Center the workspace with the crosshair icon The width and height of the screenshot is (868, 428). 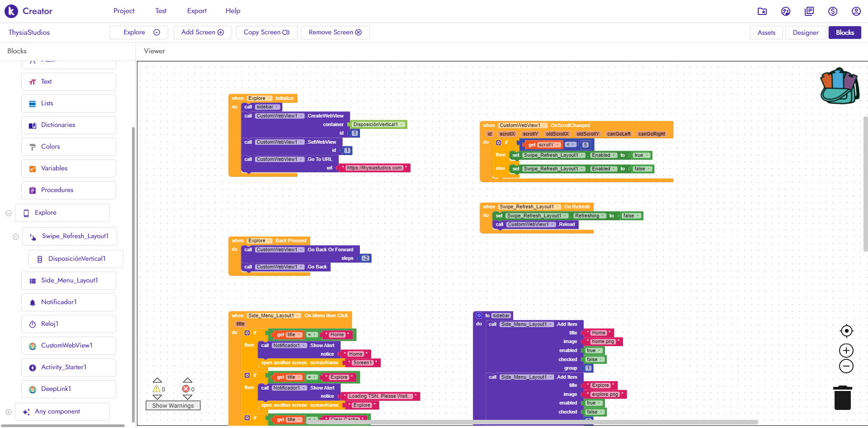click(x=846, y=331)
